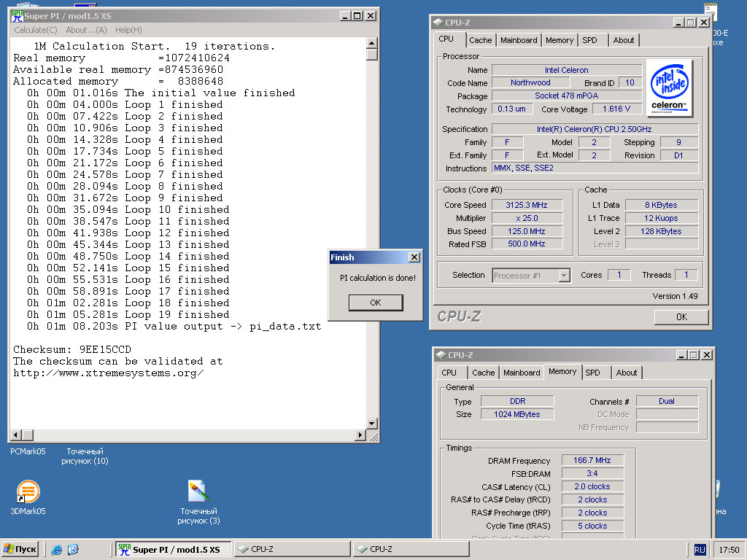This screenshot has height=560, width=747.
Task: Click Socket 478 mPGA package field
Action: click(566, 96)
